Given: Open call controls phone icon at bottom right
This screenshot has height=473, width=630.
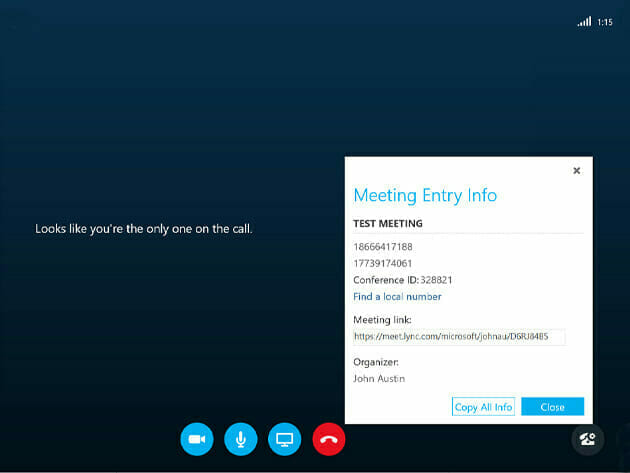Looking at the screenshot, I should (x=587, y=439).
